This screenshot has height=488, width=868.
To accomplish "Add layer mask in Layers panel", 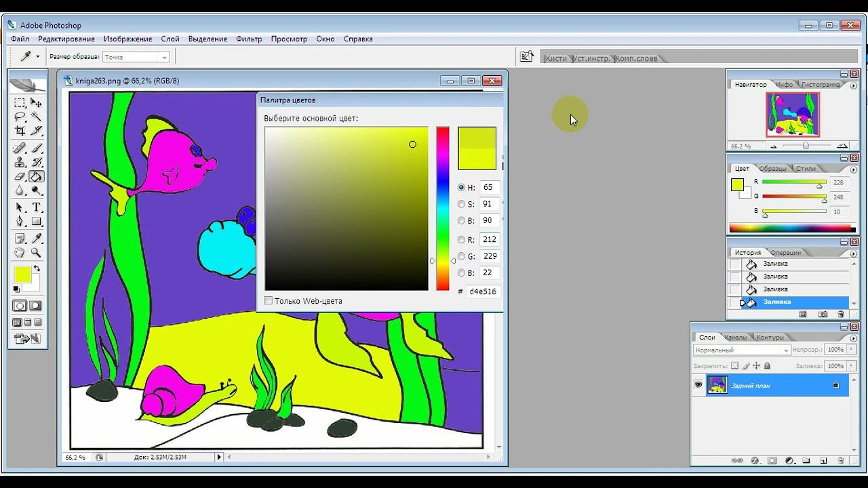I will [772, 461].
